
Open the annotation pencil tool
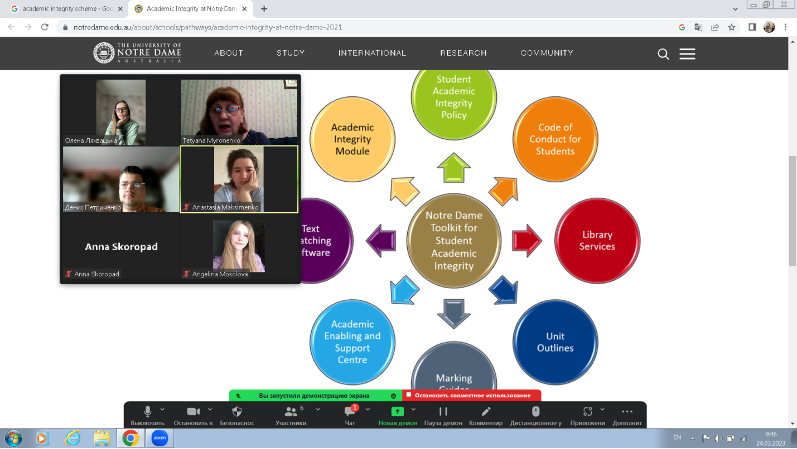[x=486, y=412]
